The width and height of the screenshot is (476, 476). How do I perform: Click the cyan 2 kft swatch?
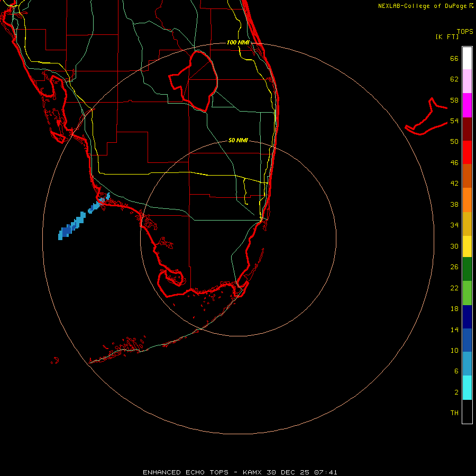coord(467,388)
